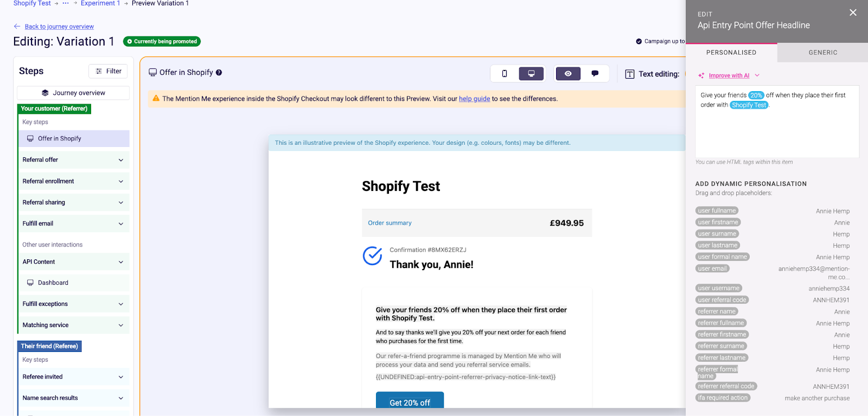The width and height of the screenshot is (868, 416).
Task: Open the help guide link
Action: [474, 99]
